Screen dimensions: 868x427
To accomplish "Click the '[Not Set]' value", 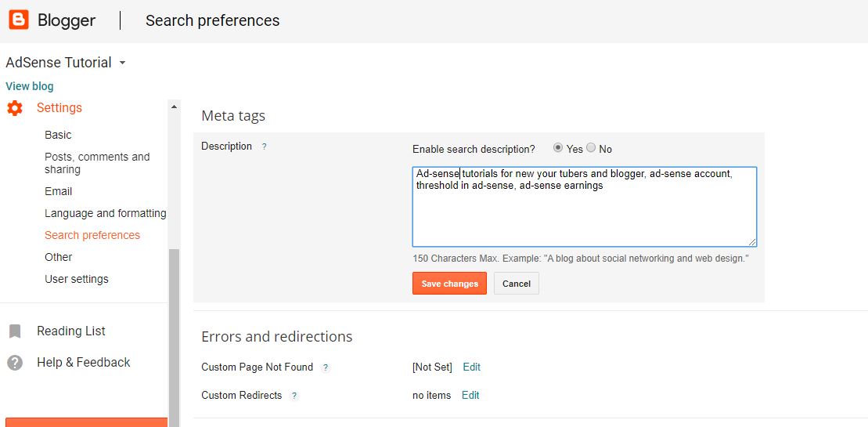I will click(432, 367).
